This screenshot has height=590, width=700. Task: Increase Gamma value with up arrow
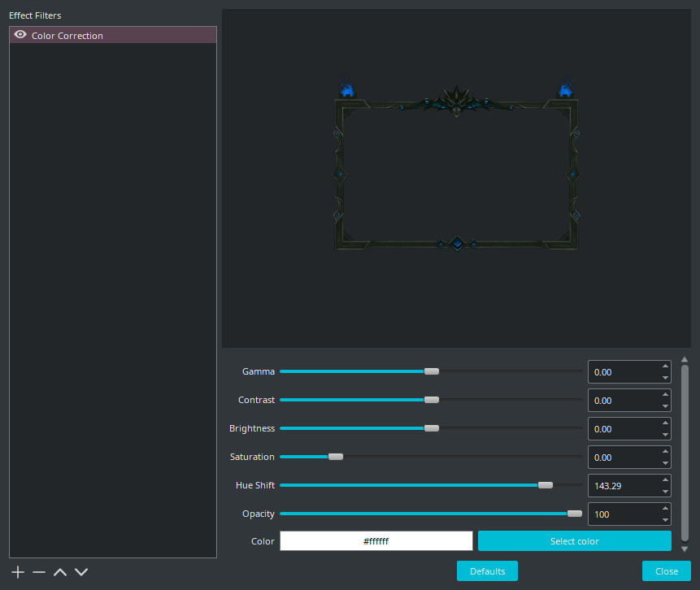665,366
